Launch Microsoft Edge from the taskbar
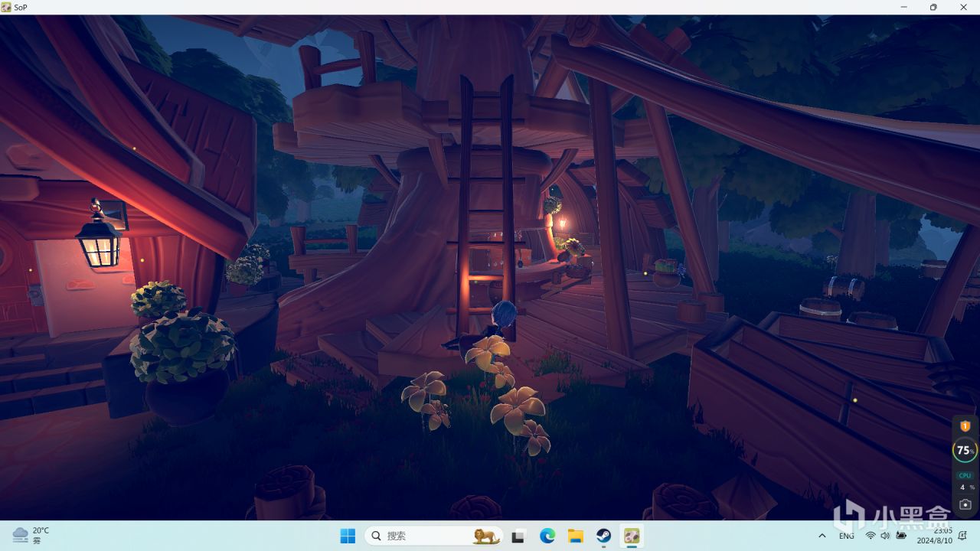 tap(547, 536)
